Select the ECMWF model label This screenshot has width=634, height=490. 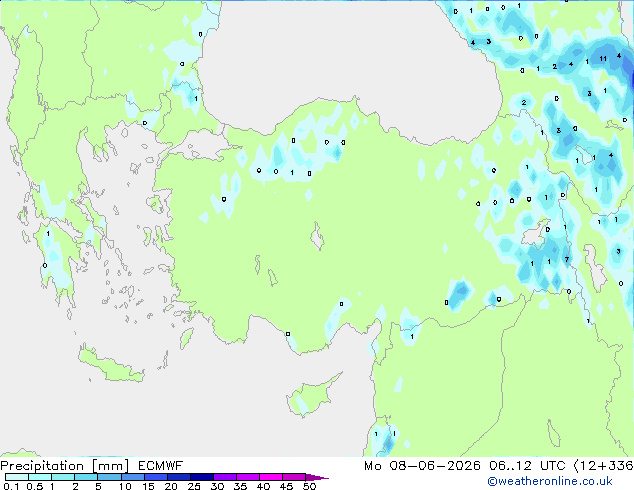[160, 466]
